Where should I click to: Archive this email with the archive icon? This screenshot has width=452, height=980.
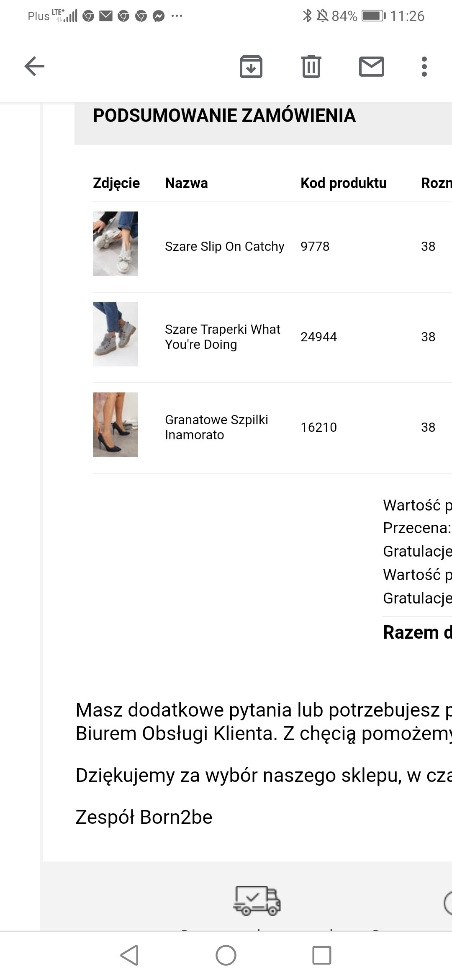[x=251, y=67]
